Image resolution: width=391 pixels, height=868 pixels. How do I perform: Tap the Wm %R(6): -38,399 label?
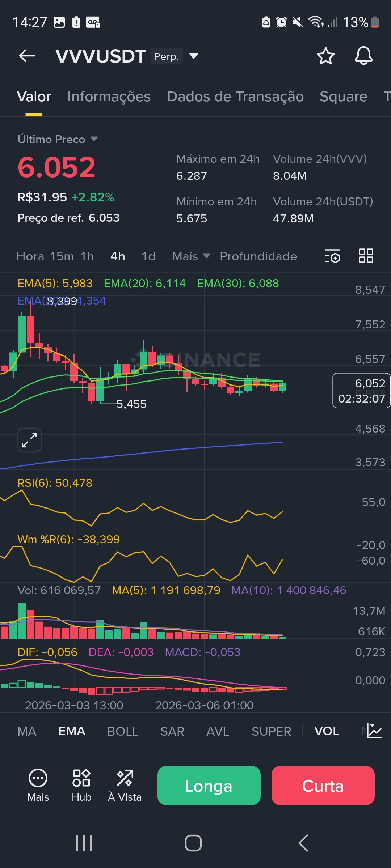click(x=68, y=539)
